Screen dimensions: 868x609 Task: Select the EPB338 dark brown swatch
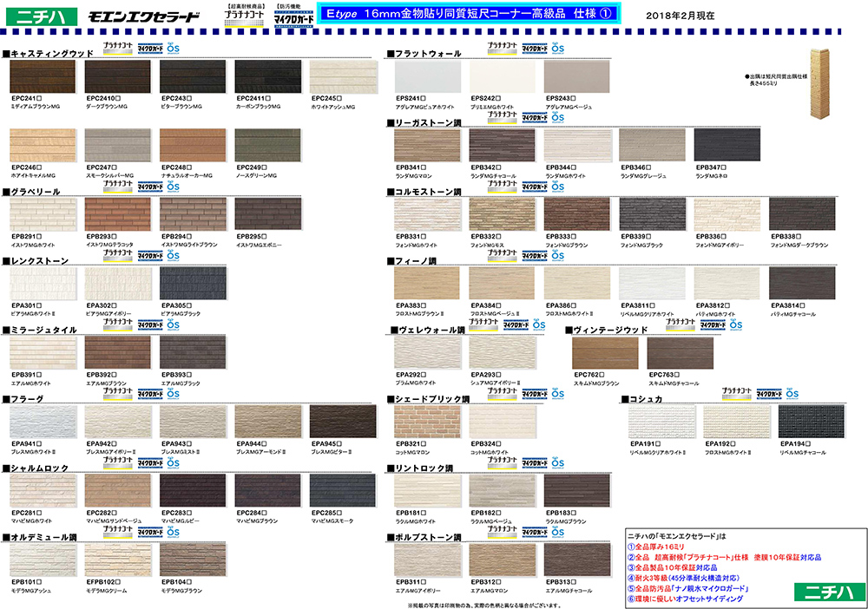[802, 214]
